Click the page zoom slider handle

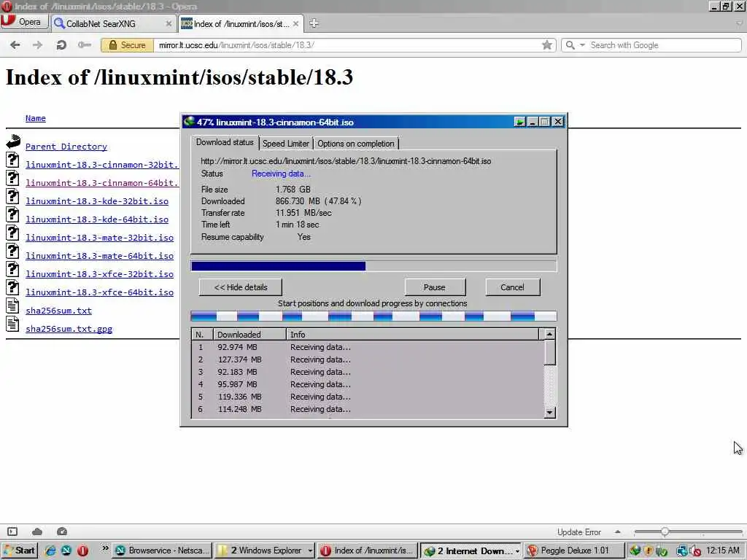665,532
